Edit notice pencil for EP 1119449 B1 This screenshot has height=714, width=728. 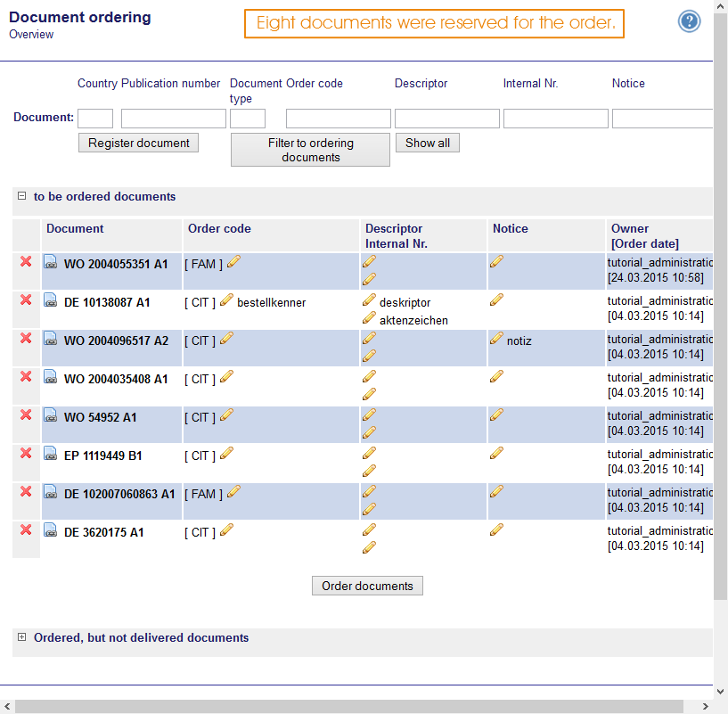[x=496, y=453]
